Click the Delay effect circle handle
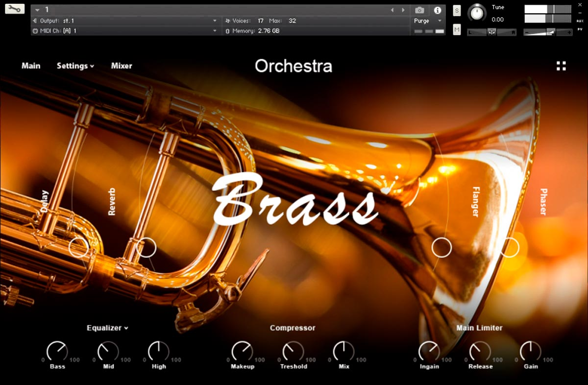 coord(78,247)
